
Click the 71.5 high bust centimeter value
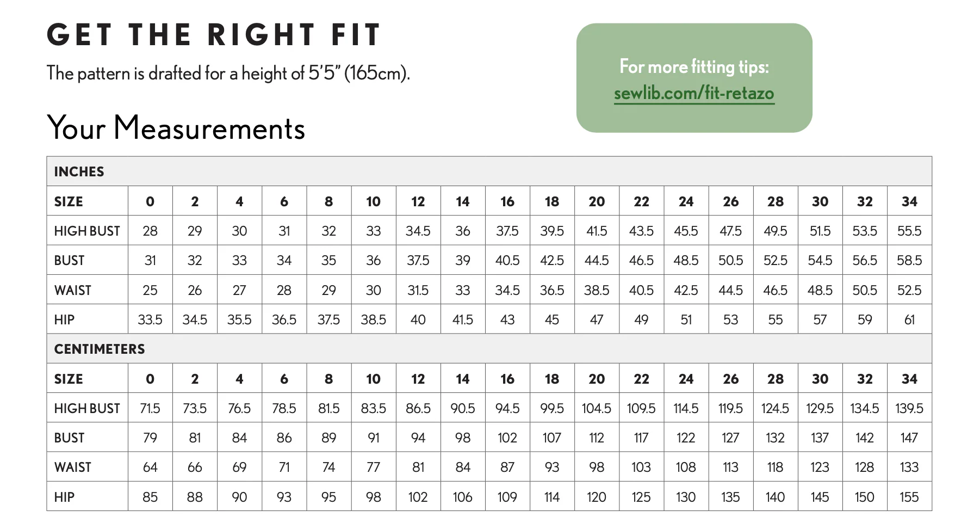click(150, 408)
